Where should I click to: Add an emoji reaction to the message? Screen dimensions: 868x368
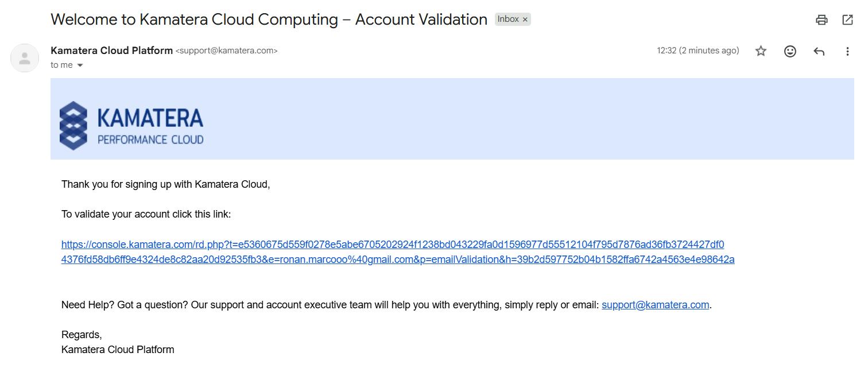point(790,51)
